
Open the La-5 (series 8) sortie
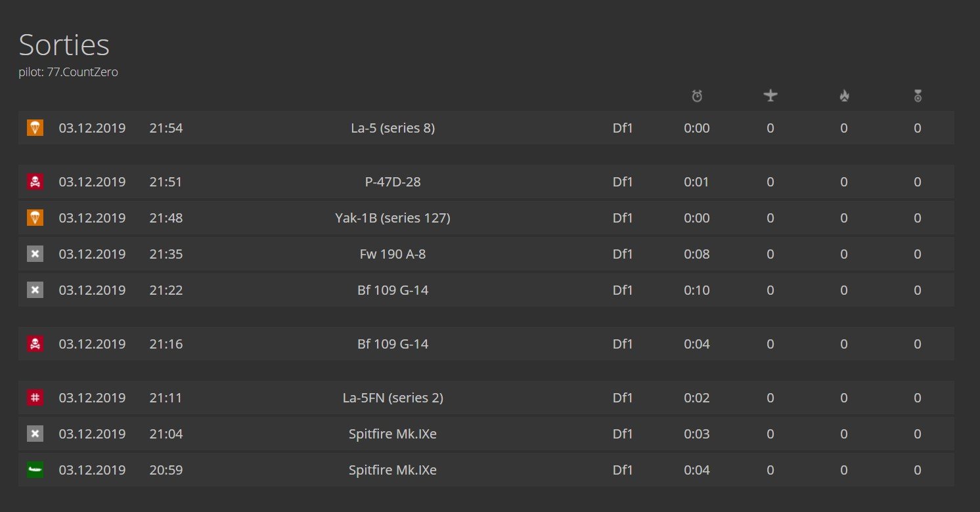[393, 128]
